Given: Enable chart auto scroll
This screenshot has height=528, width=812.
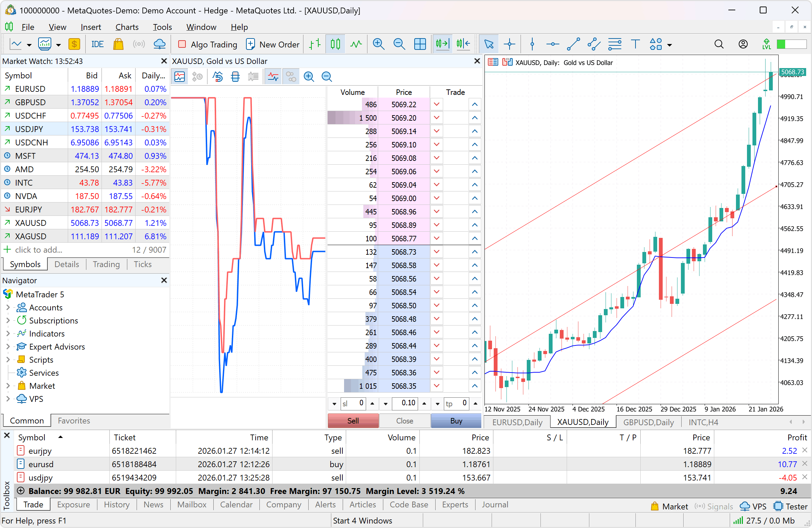Looking at the screenshot, I should coord(442,44).
